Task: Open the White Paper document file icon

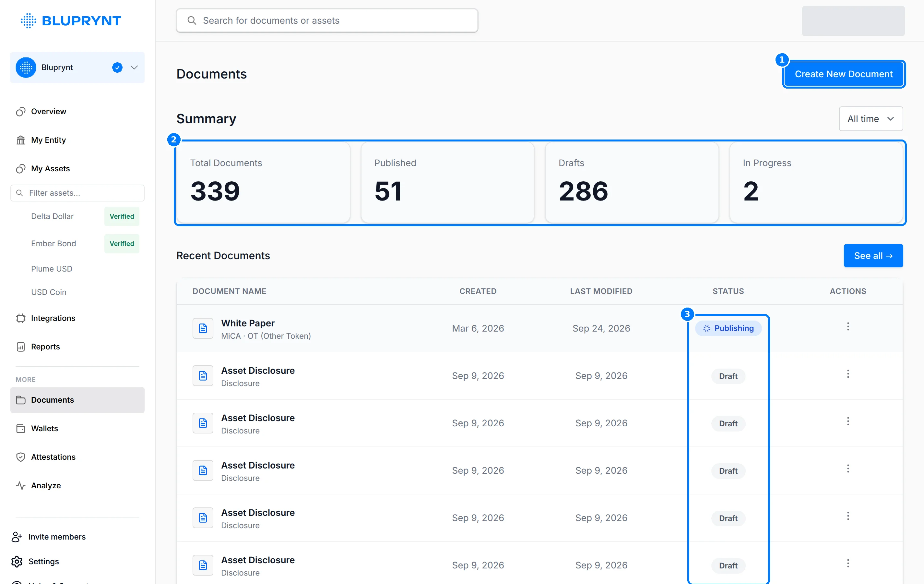Action: [x=203, y=328]
